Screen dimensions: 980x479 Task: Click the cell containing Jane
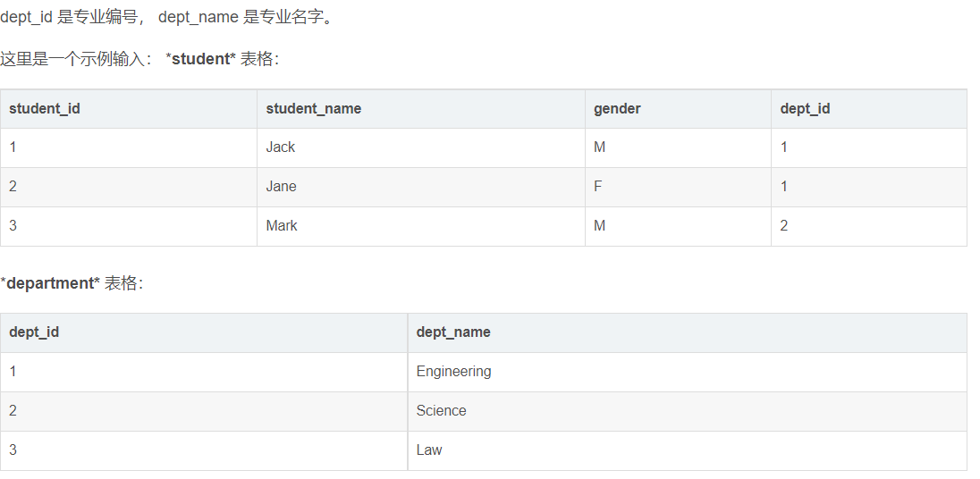click(421, 187)
